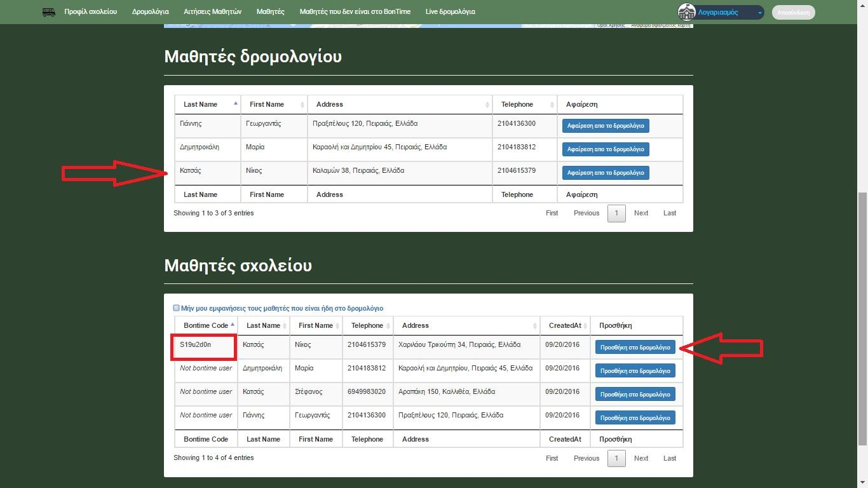Viewport: 868px width, 488px height.
Task: Sort school students table by Telephone
Action: click(367, 325)
